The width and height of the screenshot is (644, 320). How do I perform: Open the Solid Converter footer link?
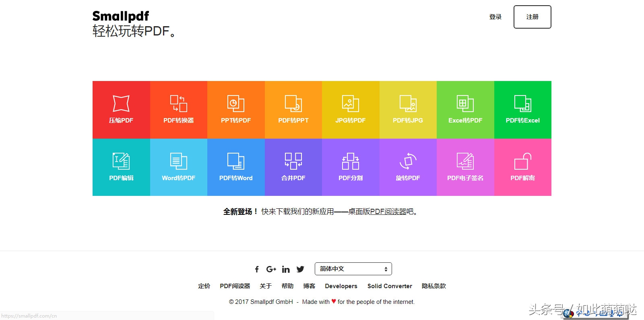pyautogui.click(x=390, y=286)
